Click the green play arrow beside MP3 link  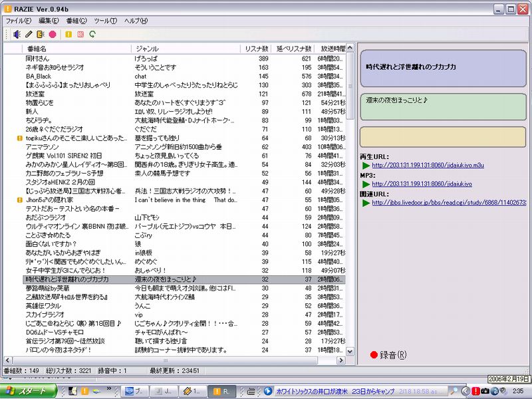click(x=366, y=184)
